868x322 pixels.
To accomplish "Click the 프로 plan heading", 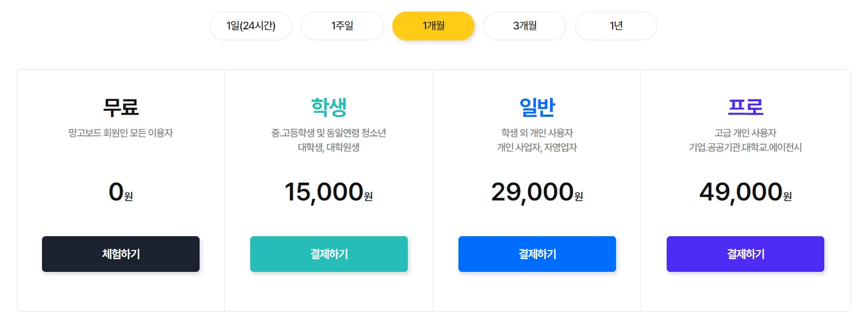I will pyautogui.click(x=745, y=107).
